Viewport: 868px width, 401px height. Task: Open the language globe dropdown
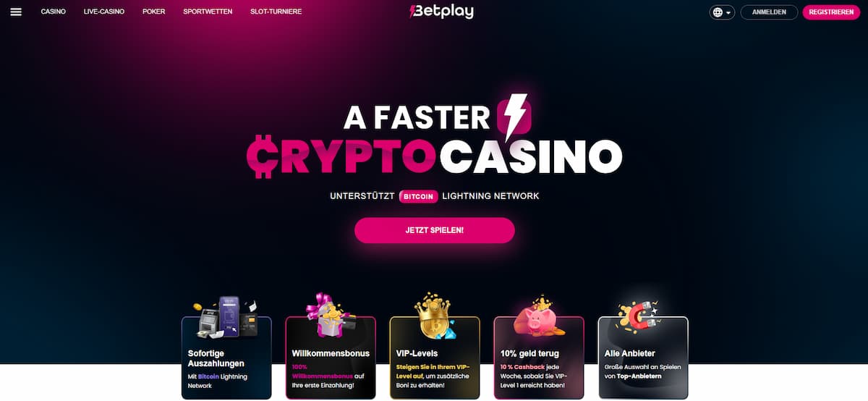(722, 12)
